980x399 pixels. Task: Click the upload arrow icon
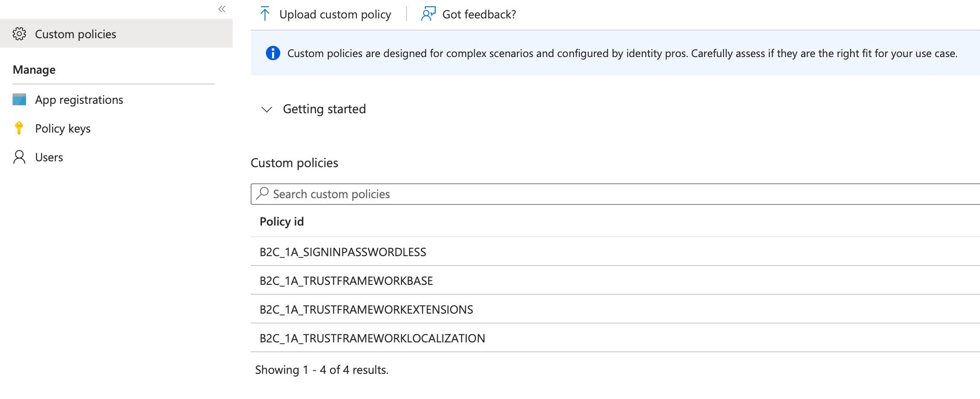pos(265,14)
